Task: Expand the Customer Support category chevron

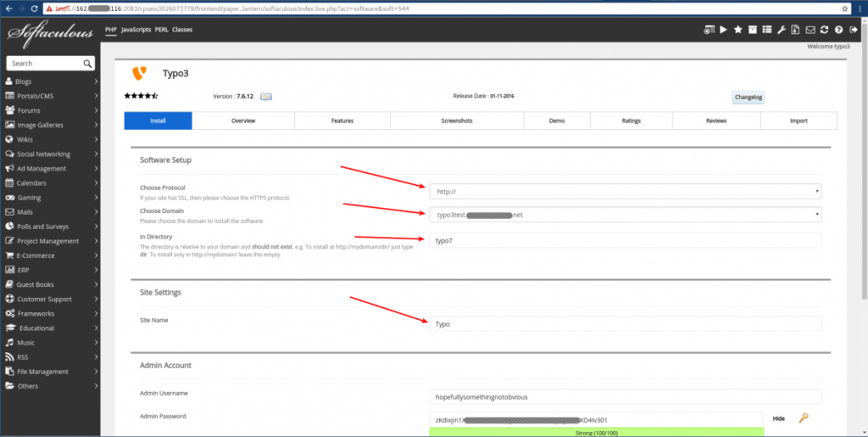Action: click(x=96, y=299)
